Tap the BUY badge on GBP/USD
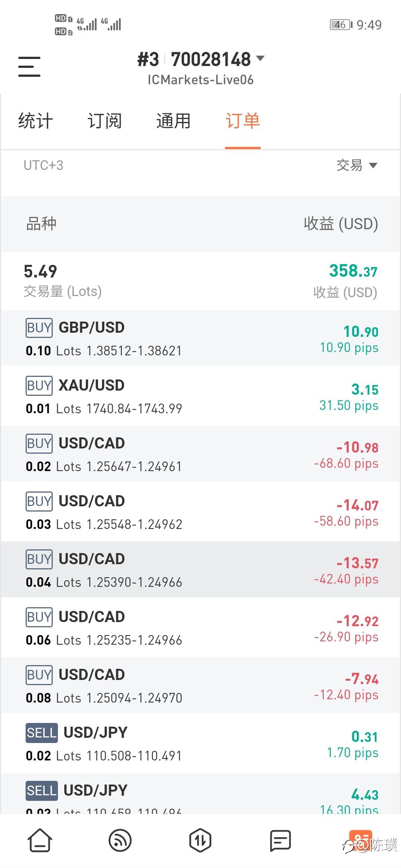Screen dimensions: 401x868 (x=39, y=328)
